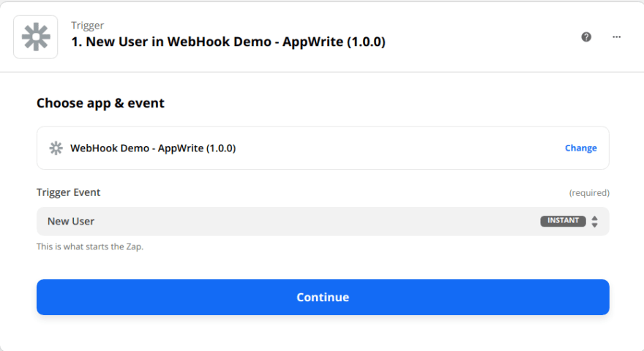
Task: Click the Trigger label above the title
Action: point(88,26)
